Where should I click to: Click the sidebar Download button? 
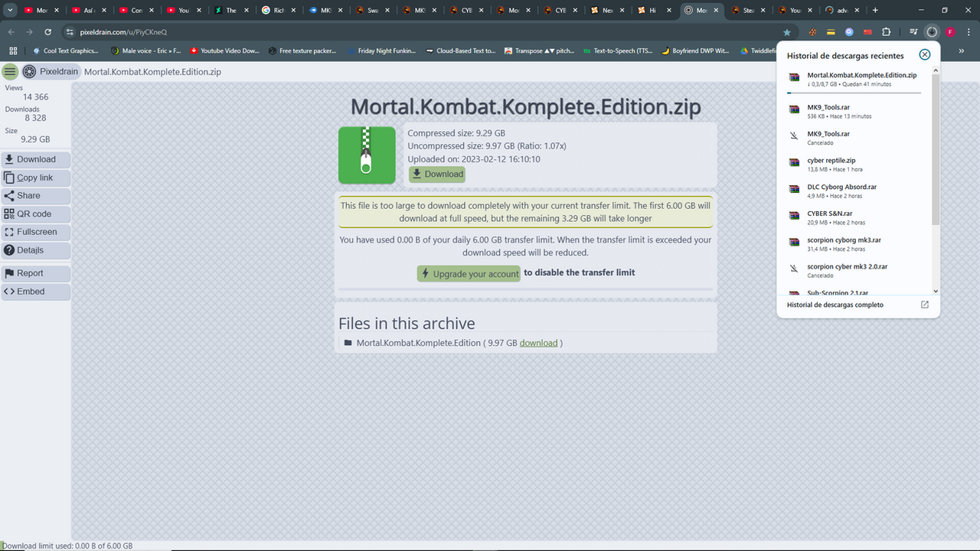pyautogui.click(x=36, y=160)
